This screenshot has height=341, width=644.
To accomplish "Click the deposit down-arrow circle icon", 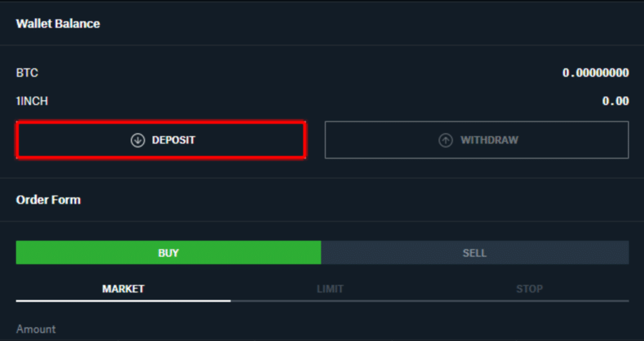I will point(138,140).
